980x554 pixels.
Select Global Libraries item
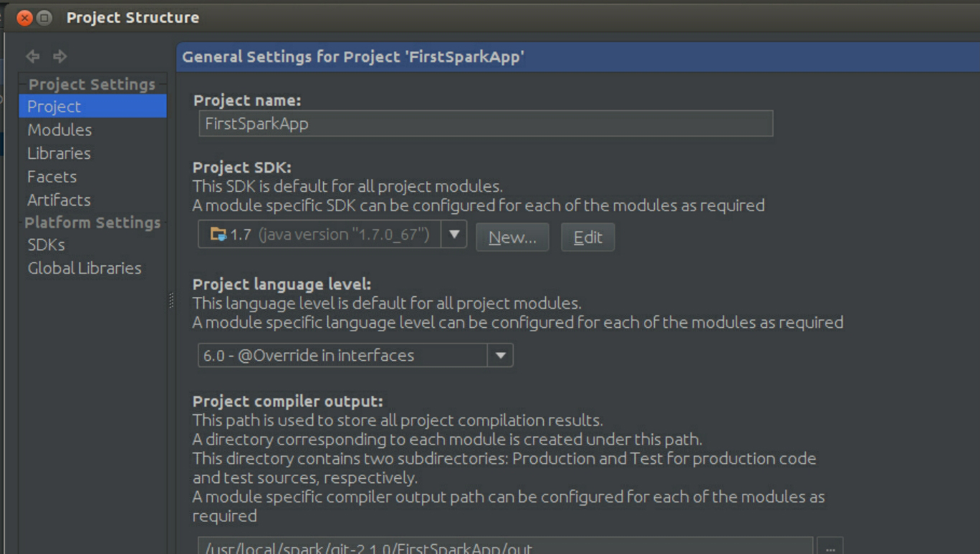(84, 268)
